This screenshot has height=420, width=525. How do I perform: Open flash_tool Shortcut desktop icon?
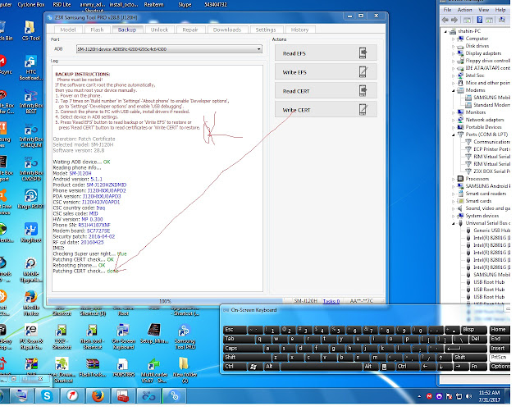tap(93, 336)
